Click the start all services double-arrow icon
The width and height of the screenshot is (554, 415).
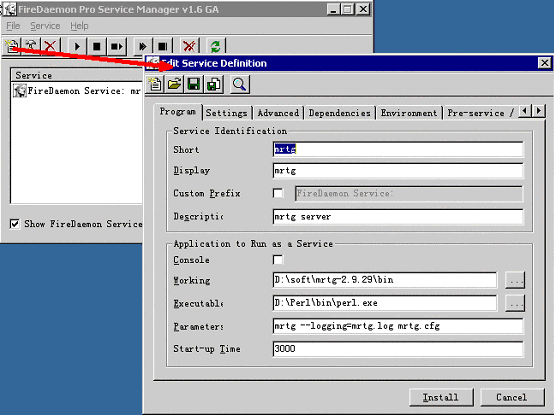click(143, 46)
